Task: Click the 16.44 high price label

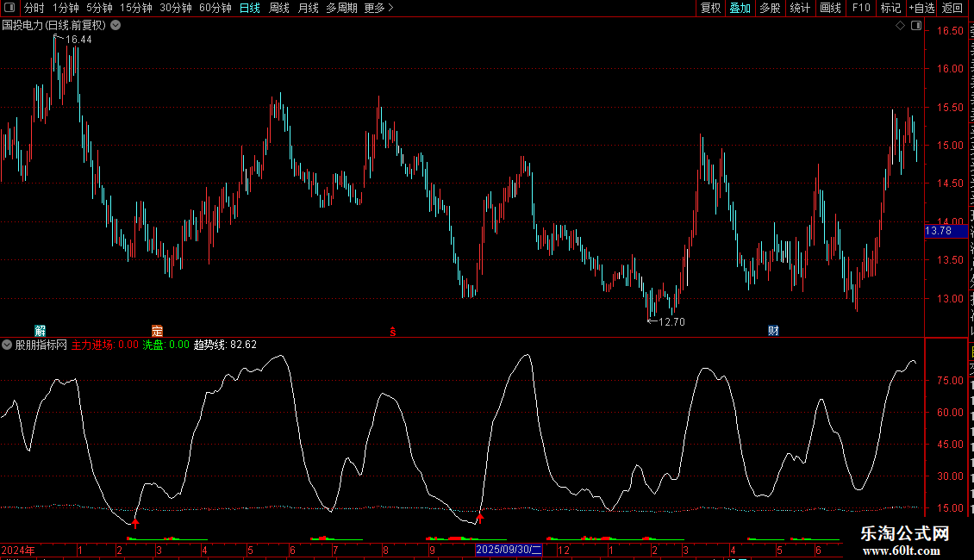Action: [x=78, y=39]
